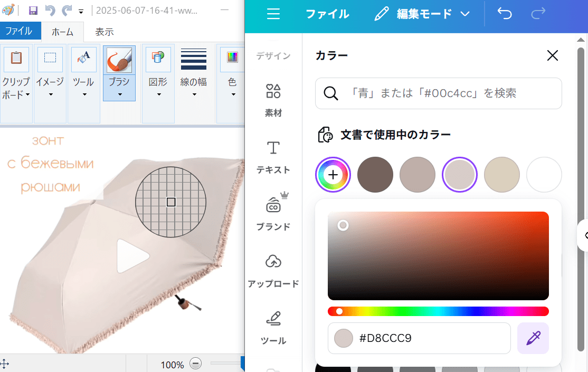Click the hamburger menu icon
The image size is (588, 372).
(273, 14)
